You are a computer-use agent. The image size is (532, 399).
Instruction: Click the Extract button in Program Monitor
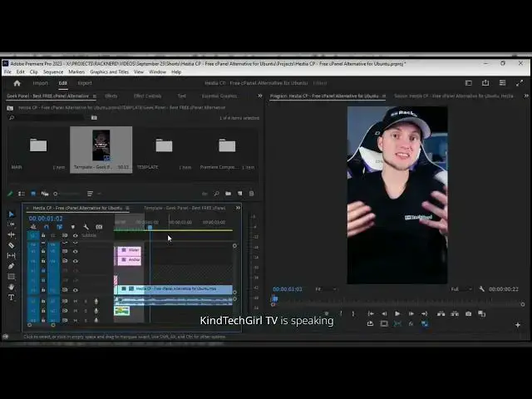(455, 314)
